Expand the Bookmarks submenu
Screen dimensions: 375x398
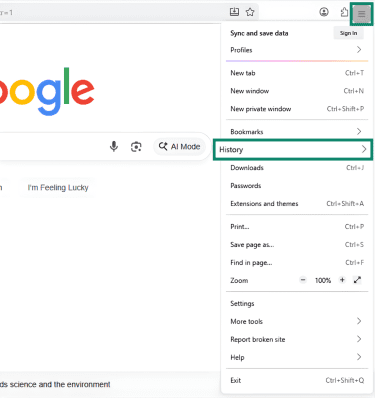(297, 132)
